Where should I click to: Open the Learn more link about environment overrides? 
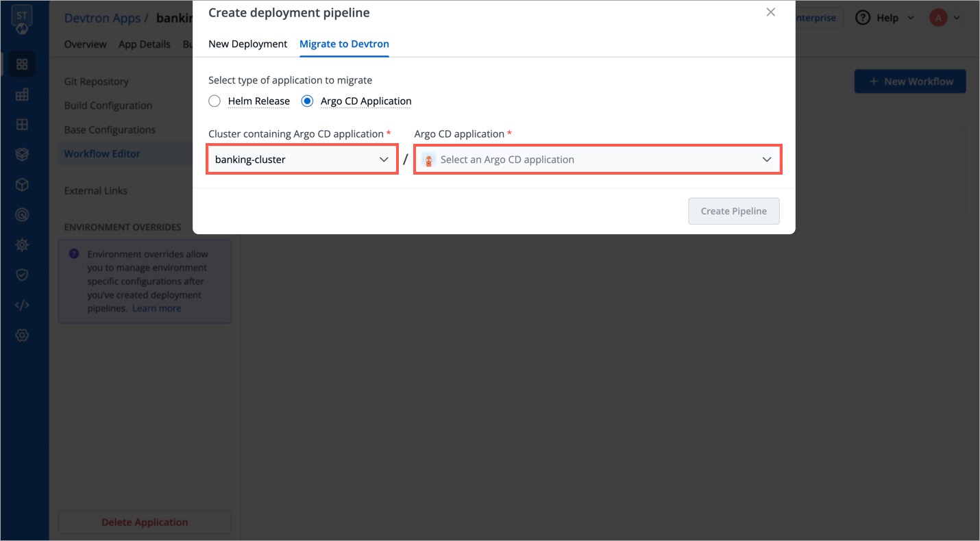pyautogui.click(x=156, y=308)
